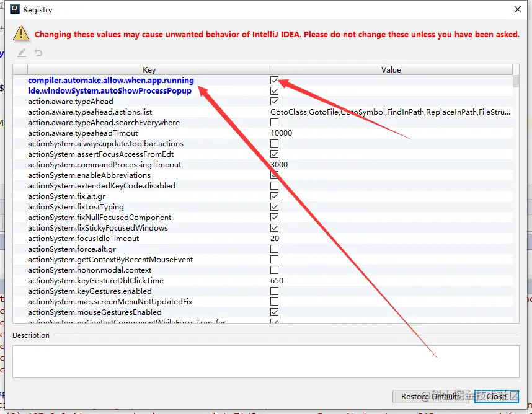Select the actionSystem.commandProcessingTimeout key
The image size is (532, 414).
[105, 164]
